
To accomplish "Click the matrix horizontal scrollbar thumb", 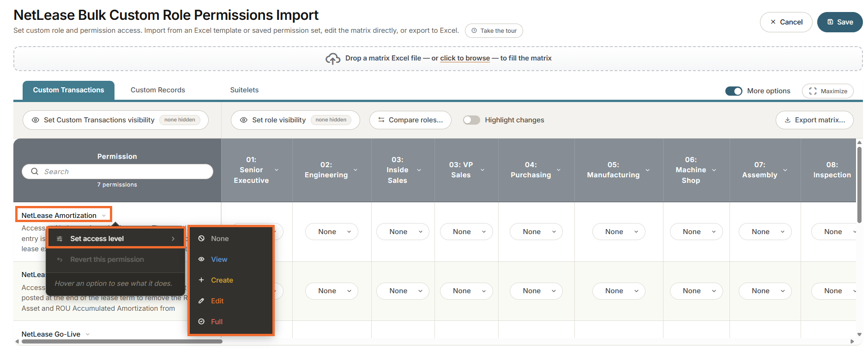I will [122, 342].
